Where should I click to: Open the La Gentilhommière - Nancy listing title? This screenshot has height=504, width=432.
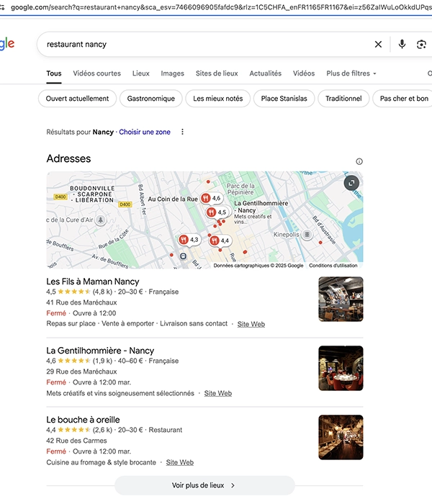[x=100, y=351]
